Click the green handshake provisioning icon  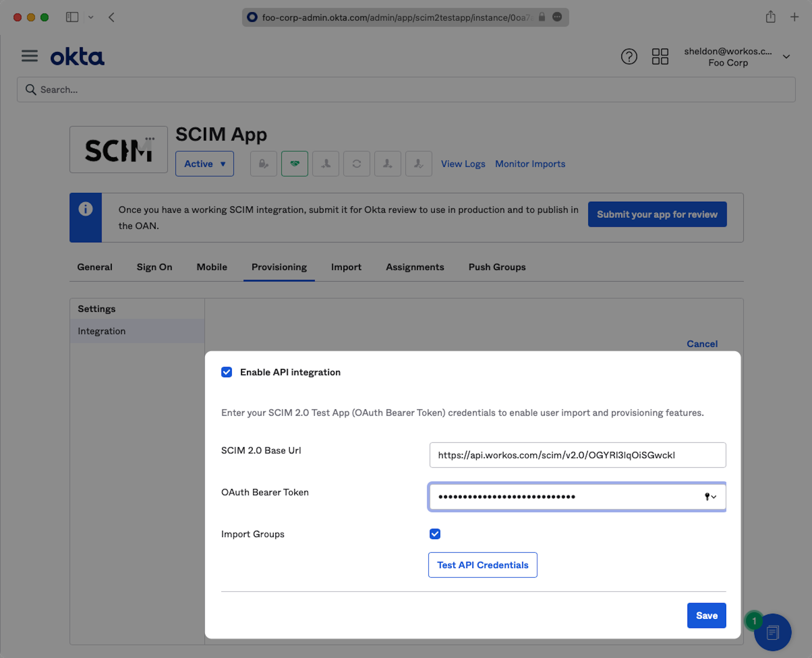294,164
